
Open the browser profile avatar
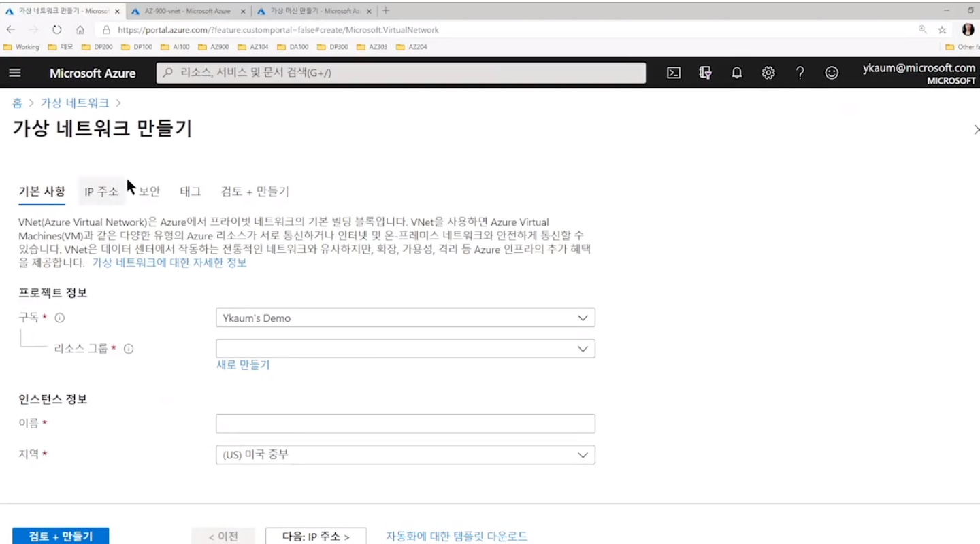tap(968, 30)
